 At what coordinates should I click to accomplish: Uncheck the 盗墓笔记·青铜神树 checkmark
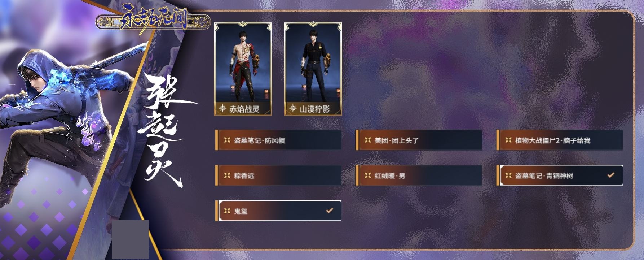611,175
